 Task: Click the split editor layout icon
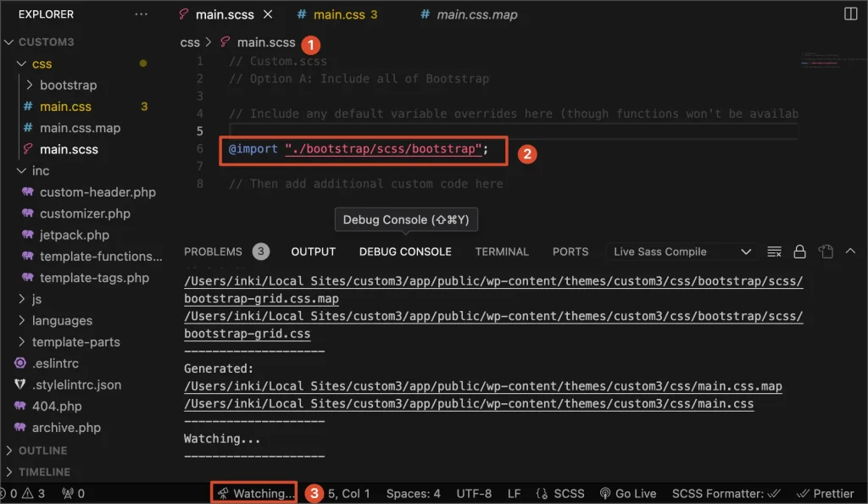(x=850, y=14)
